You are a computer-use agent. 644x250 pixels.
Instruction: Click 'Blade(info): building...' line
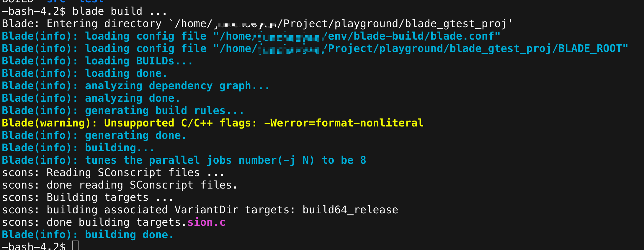tap(78, 148)
